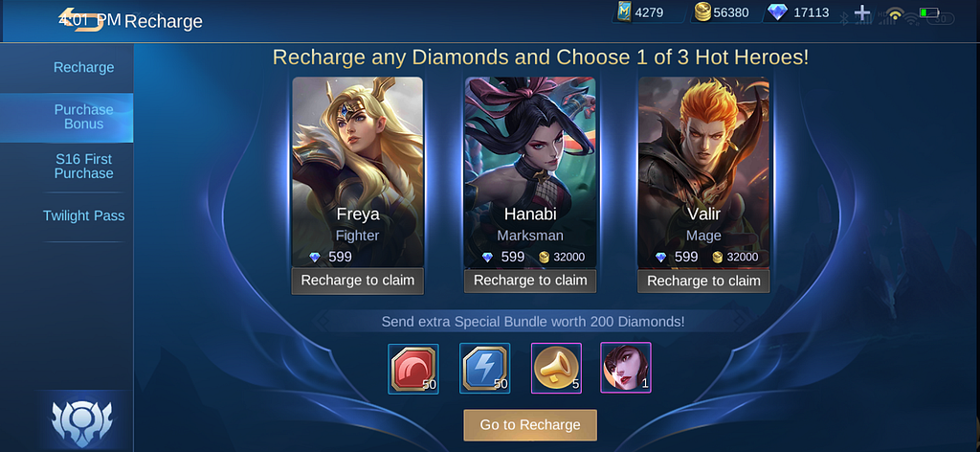Open the S16 First Purchase tab
The height and width of the screenshot is (452, 980).
point(84,167)
